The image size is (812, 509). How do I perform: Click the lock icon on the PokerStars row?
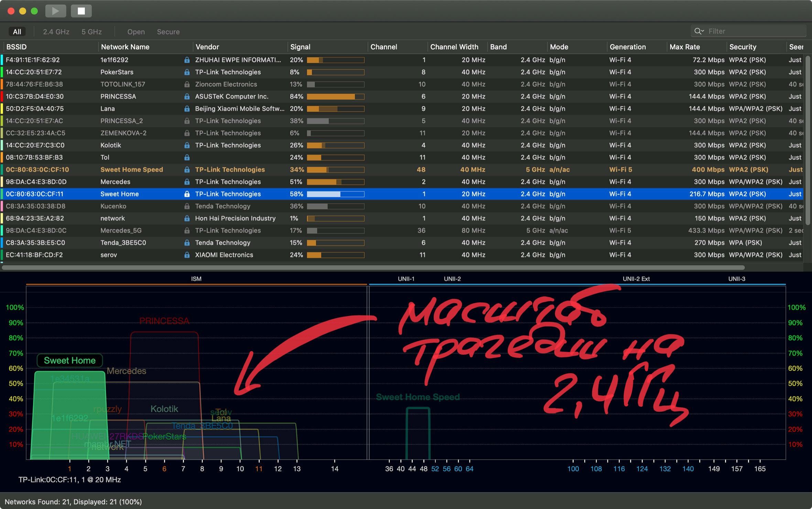(187, 72)
